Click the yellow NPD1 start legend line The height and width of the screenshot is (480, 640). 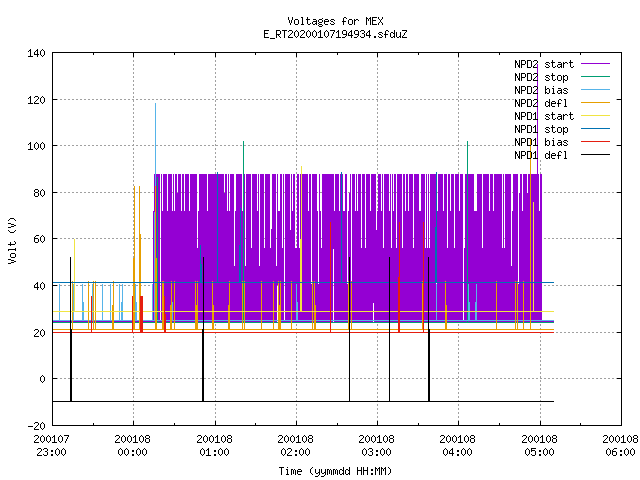point(595,116)
